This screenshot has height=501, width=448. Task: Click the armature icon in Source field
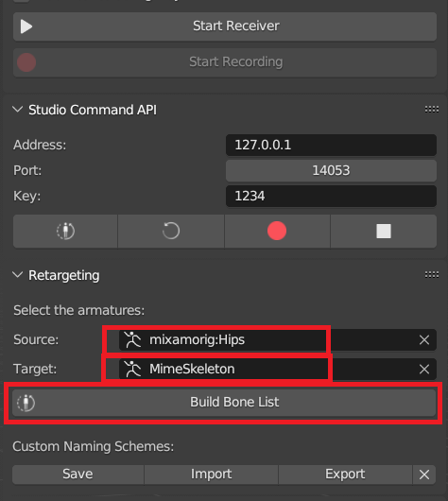132,339
